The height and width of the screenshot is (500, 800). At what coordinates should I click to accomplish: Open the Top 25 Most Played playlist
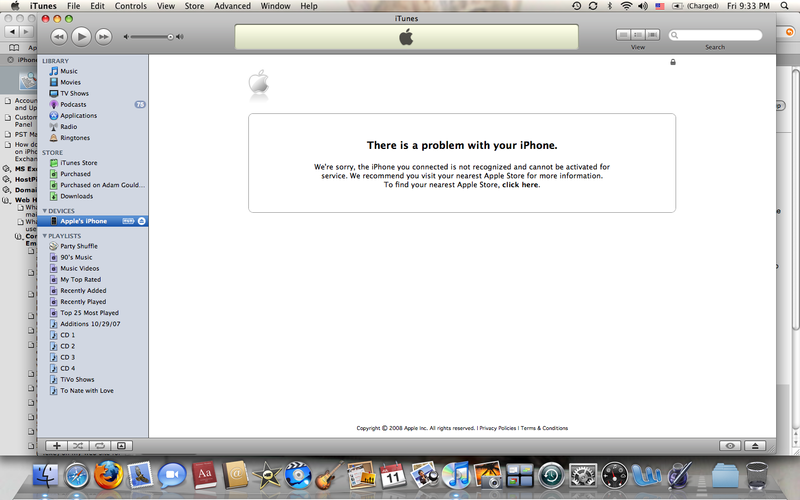pyautogui.click(x=92, y=313)
